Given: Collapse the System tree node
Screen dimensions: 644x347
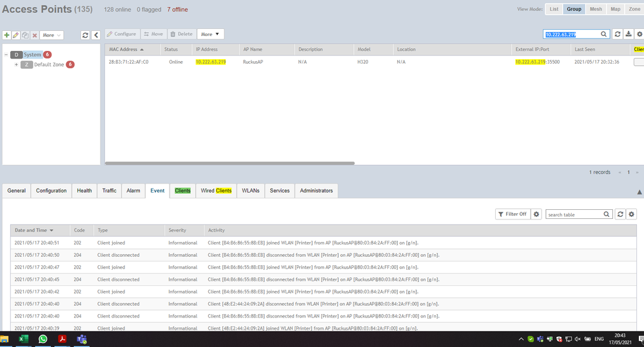Looking at the screenshot, I should point(6,55).
